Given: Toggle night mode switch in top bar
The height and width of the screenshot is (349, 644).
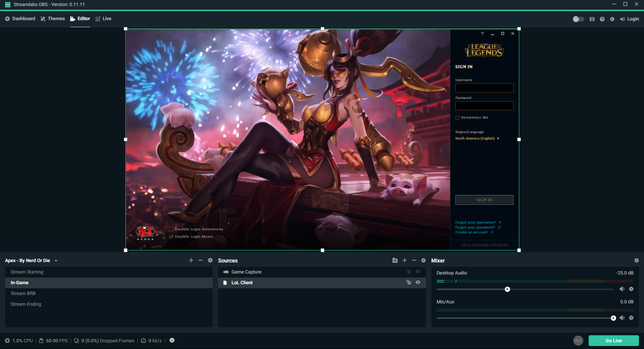Looking at the screenshot, I should click(578, 19).
